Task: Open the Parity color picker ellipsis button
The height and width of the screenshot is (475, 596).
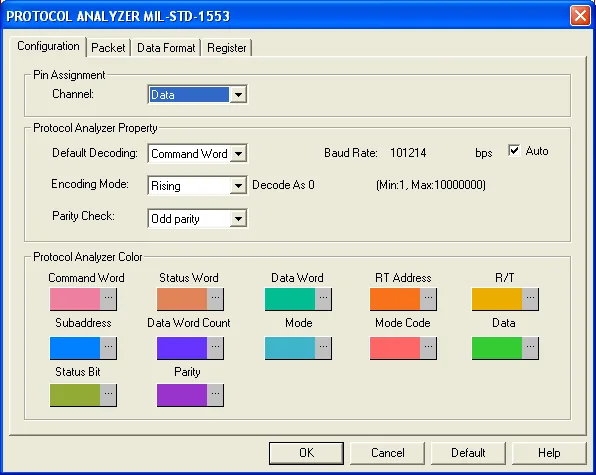Action: click(x=216, y=395)
